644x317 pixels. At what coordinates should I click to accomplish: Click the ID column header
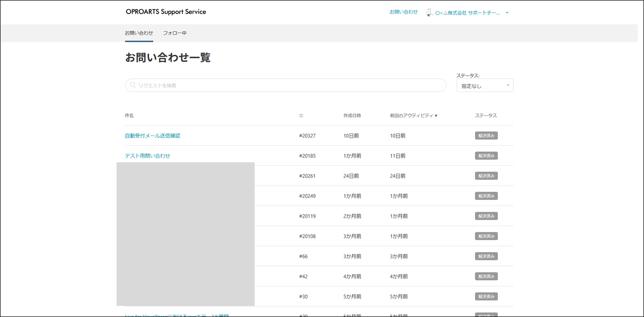(x=301, y=116)
